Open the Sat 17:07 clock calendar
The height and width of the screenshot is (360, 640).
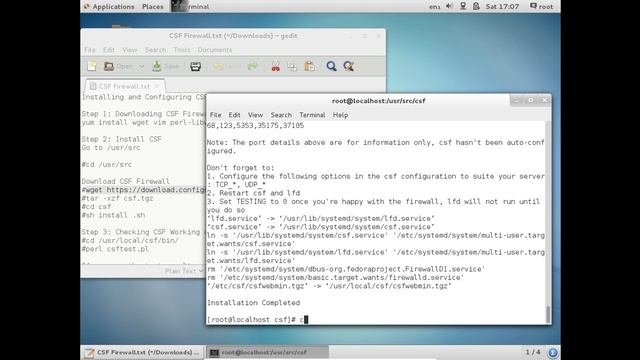pos(502,7)
